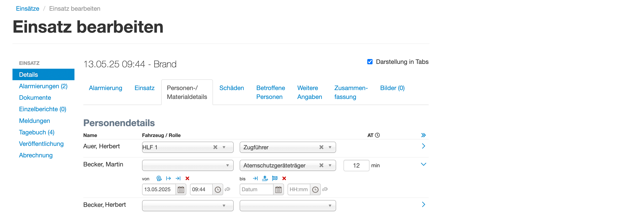The image size is (644, 218).
Task: Click the red X icon next to 'von'
Action: pos(187,178)
